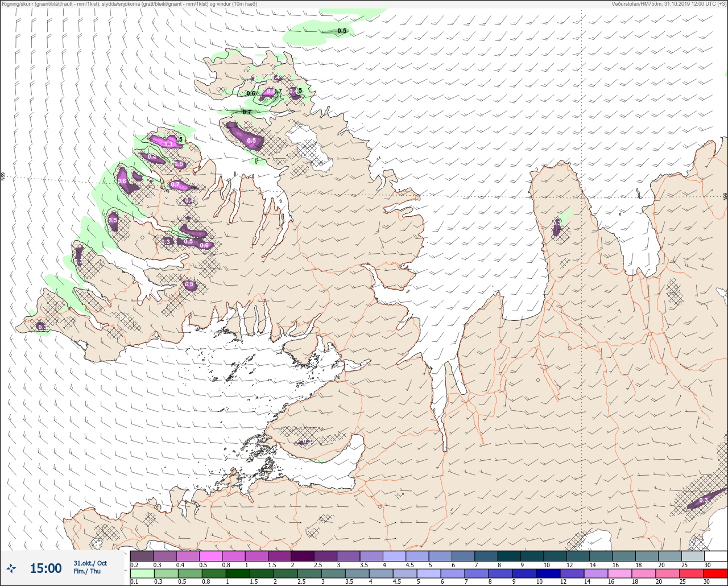Select the upper legend swatch labeled 0.2
The width and height of the screenshot is (728, 586).
[x=142, y=556]
